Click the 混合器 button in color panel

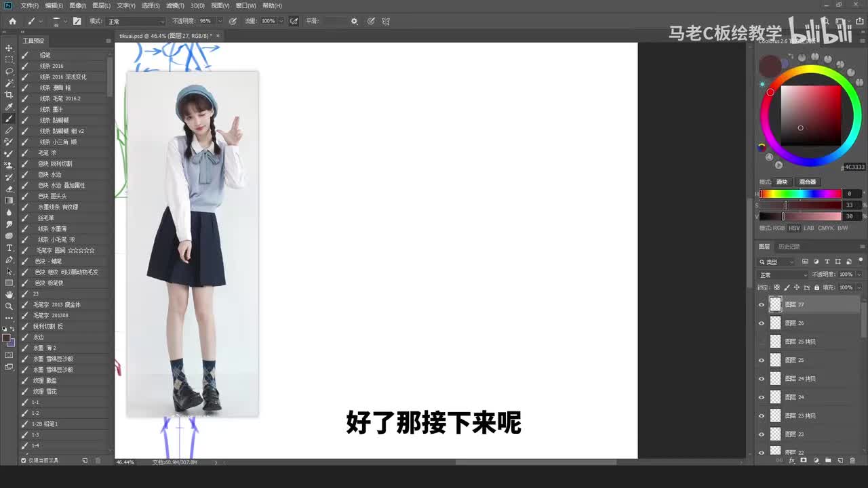click(807, 182)
